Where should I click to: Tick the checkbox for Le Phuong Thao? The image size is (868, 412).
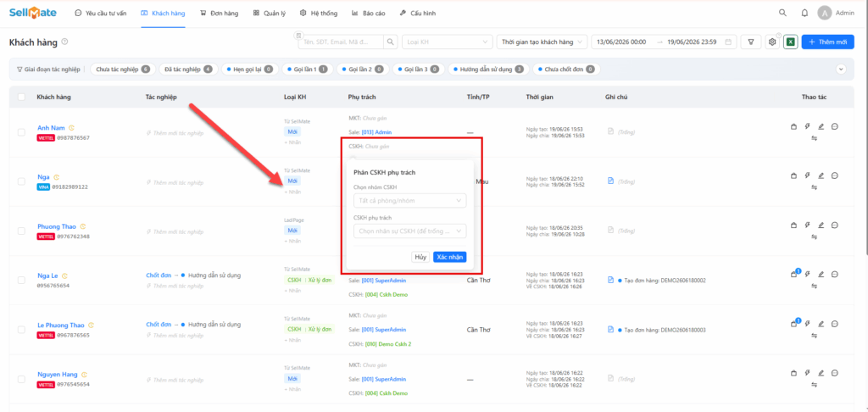pos(21,330)
